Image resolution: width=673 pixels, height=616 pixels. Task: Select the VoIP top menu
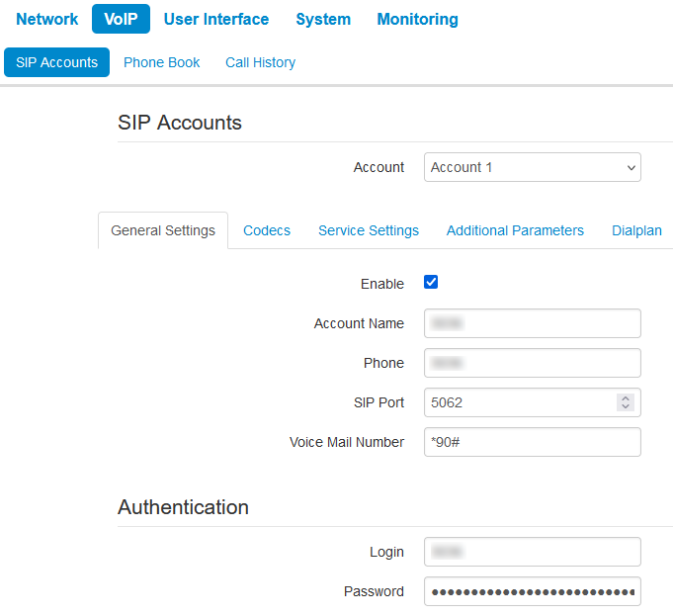pos(121,19)
